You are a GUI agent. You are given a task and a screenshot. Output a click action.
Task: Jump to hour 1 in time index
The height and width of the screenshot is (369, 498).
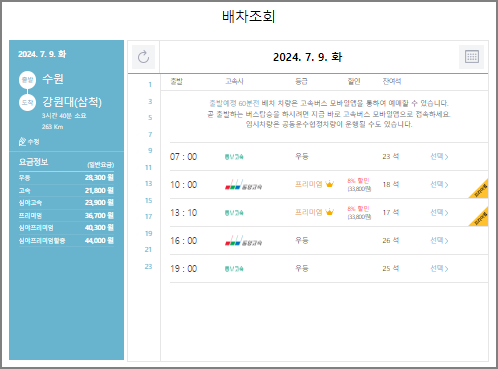pos(150,85)
